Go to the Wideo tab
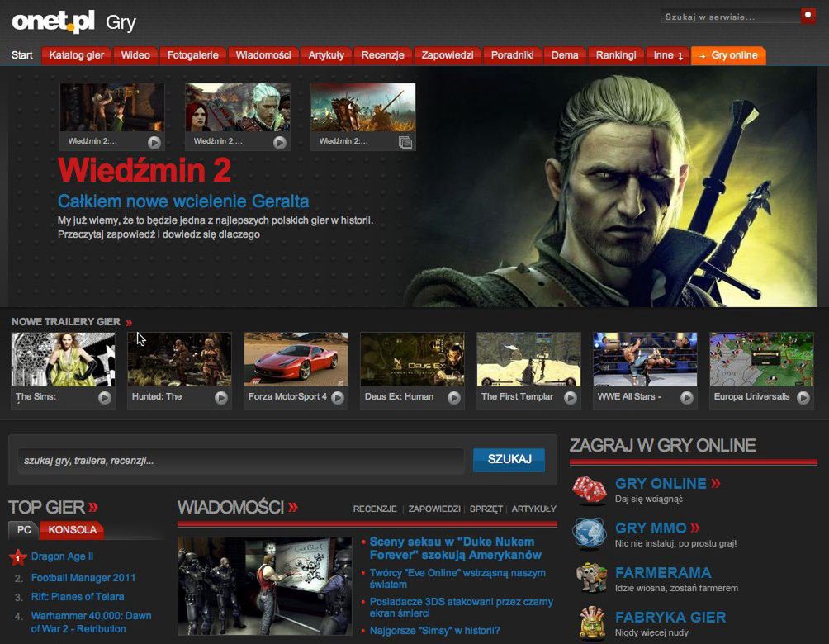829x644 pixels. pos(135,55)
